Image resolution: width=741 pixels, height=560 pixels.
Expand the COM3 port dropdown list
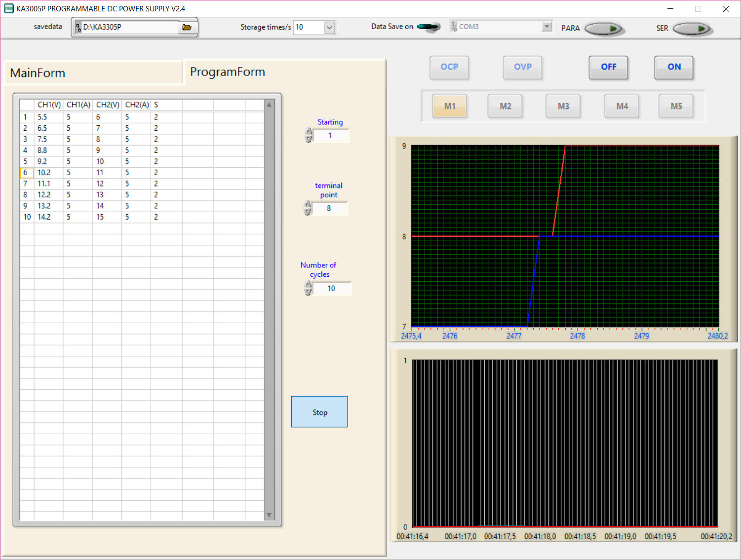(546, 27)
